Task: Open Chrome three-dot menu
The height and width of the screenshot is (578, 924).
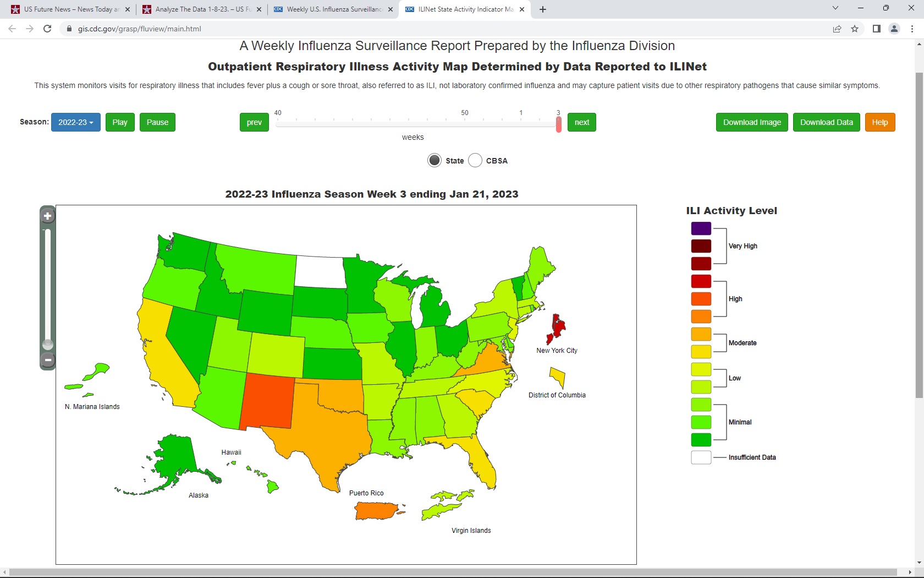Action: 912,29
